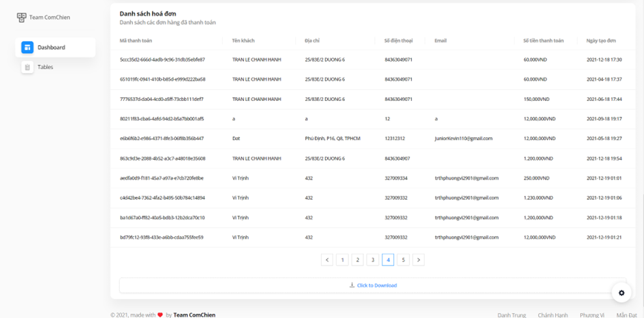Click phone number 8436304907
644x318 pixels.
397,158
